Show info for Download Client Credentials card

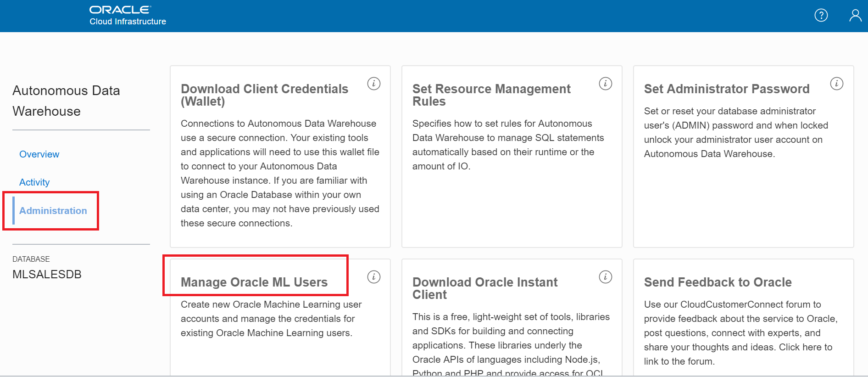click(374, 84)
